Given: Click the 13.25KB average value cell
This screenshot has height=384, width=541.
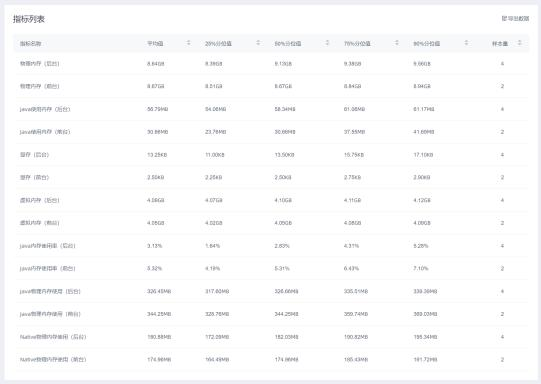Looking at the screenshot, I should coord(157,155).
